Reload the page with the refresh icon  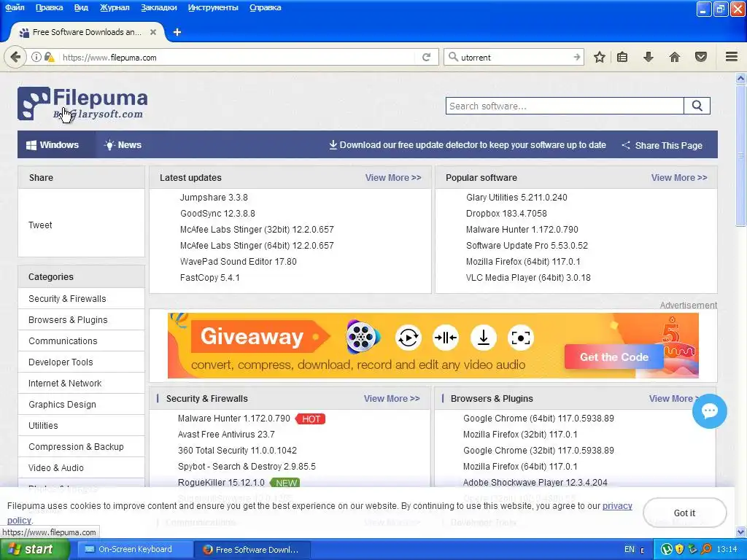click(426, 57)
